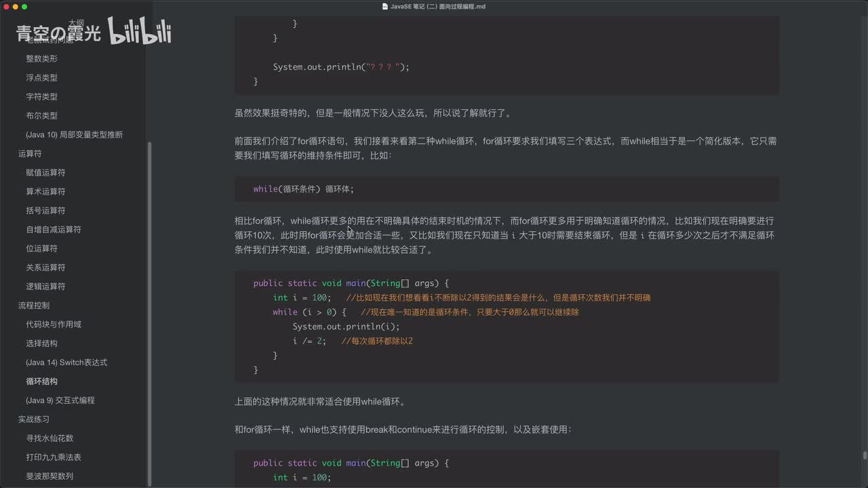The image size is (868, 488).
Task: Go to 自增自减运算符 heading
Action: pos(54,230)
